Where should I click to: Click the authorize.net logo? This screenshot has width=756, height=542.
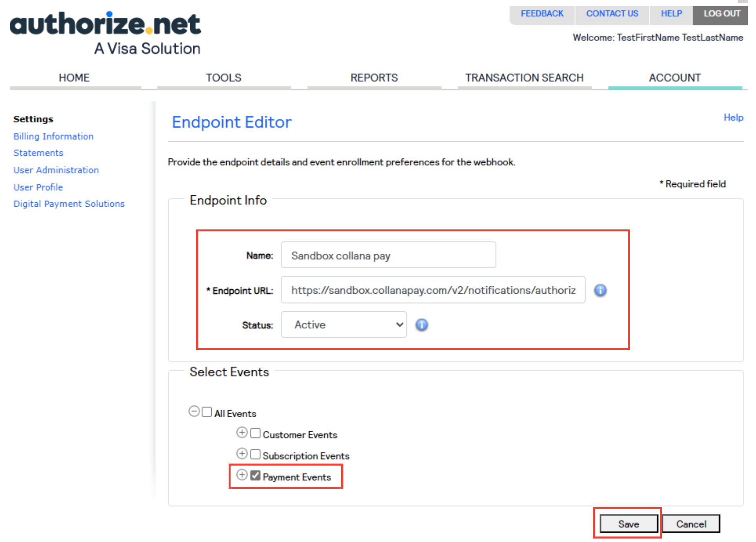[105, 33]
